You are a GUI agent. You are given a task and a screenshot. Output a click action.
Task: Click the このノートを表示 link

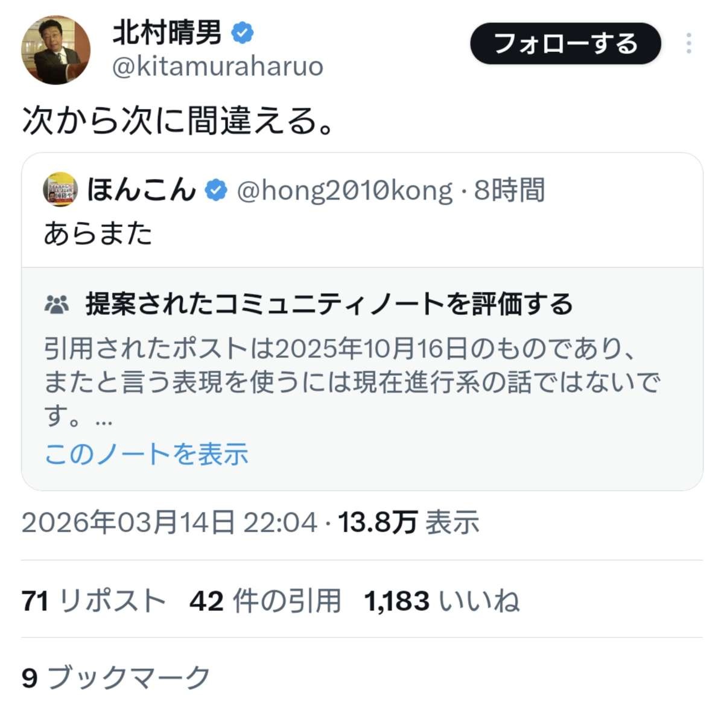click(x=147, y=454)
